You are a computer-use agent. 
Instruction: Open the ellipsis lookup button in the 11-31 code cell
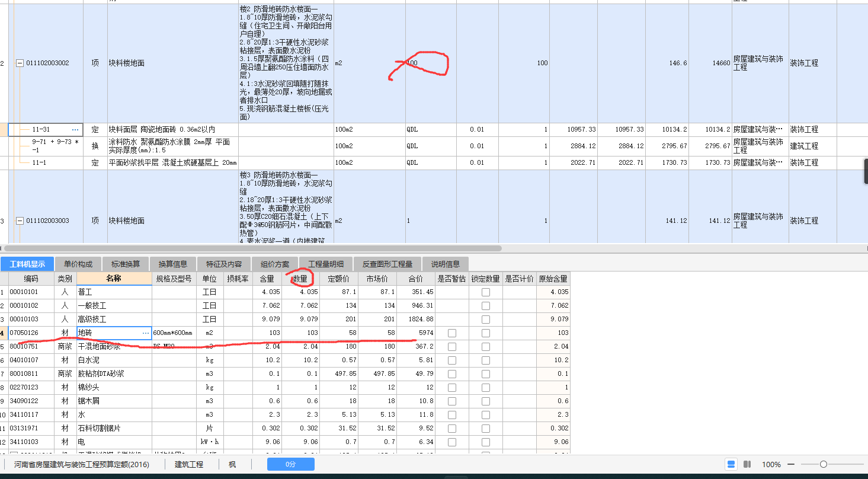pyautogui.click(x=75, y=129)
